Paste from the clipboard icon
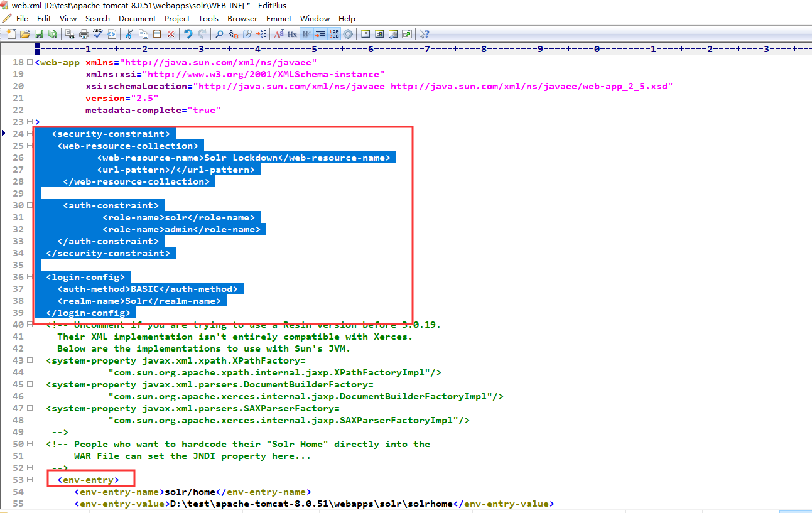The height and width of the screenshot is (513, 812). (x=157, y=34)
